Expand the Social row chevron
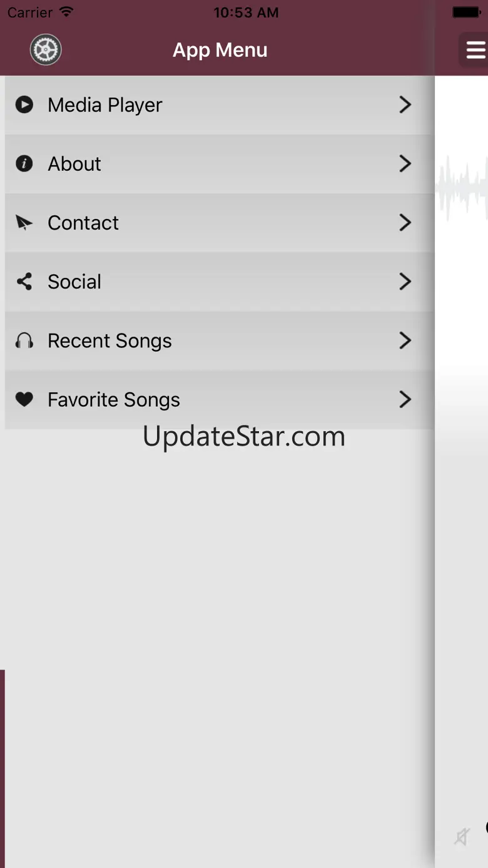 405,282
